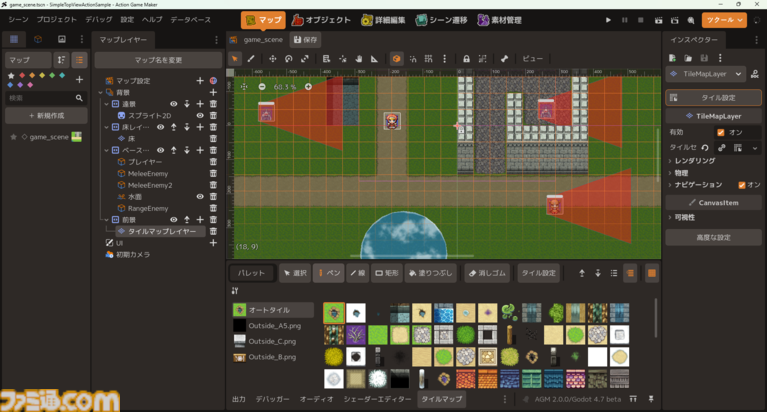Viewport: 767px width, 412px height.
Task: Click the play project button
Action: (x=608, y=20)
